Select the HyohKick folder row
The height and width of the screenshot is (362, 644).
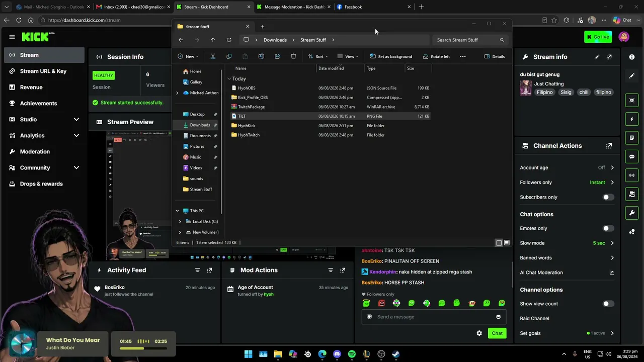[331, 126]
